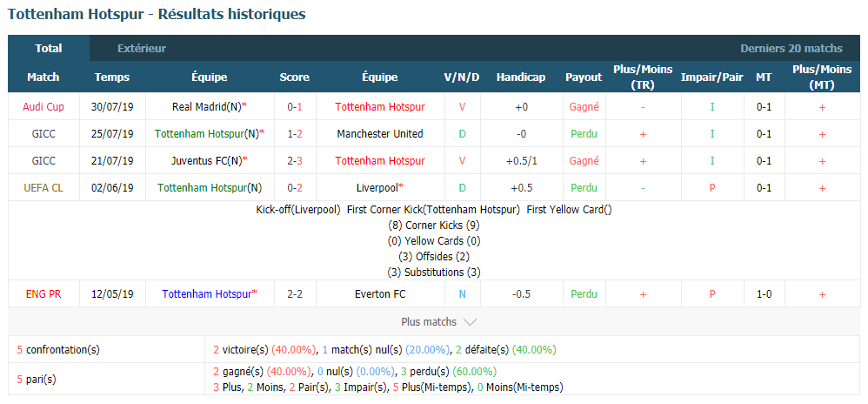Open the GICC link dated 25/07/19

tap(43, 133)
